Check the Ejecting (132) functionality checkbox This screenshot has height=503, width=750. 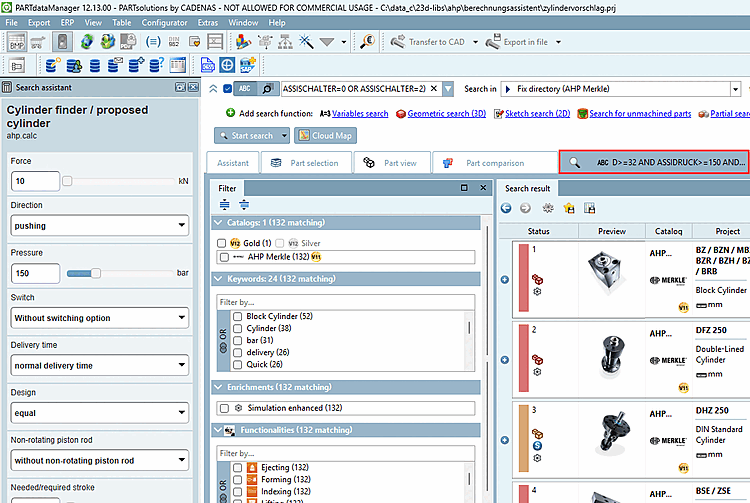pyautogui.click(x=238, y=468)
